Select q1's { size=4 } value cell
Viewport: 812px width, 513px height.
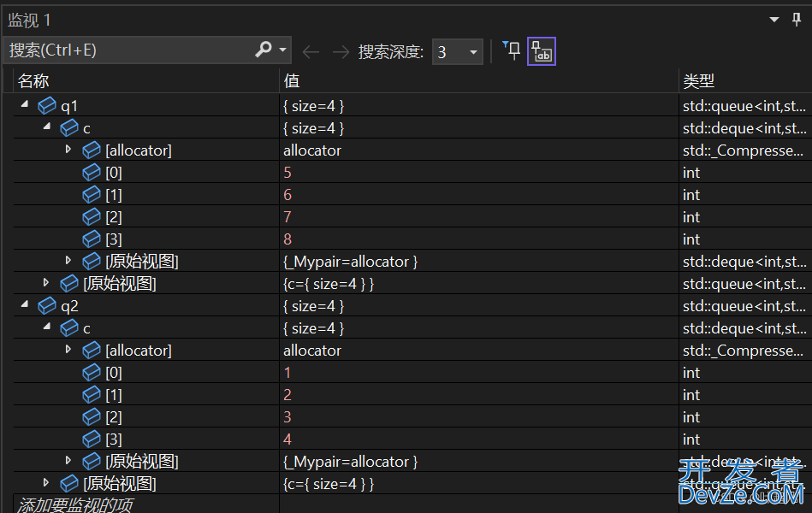[479, 106]
